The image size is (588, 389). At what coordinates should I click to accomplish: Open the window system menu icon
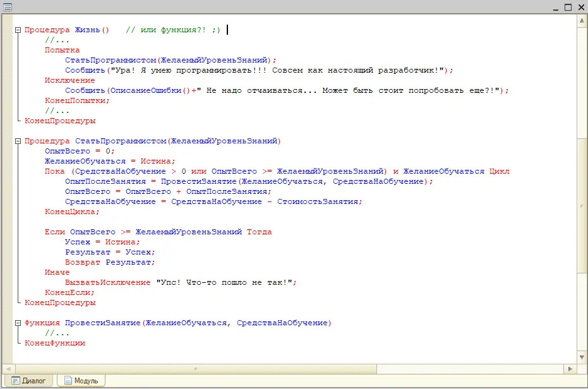7,6
